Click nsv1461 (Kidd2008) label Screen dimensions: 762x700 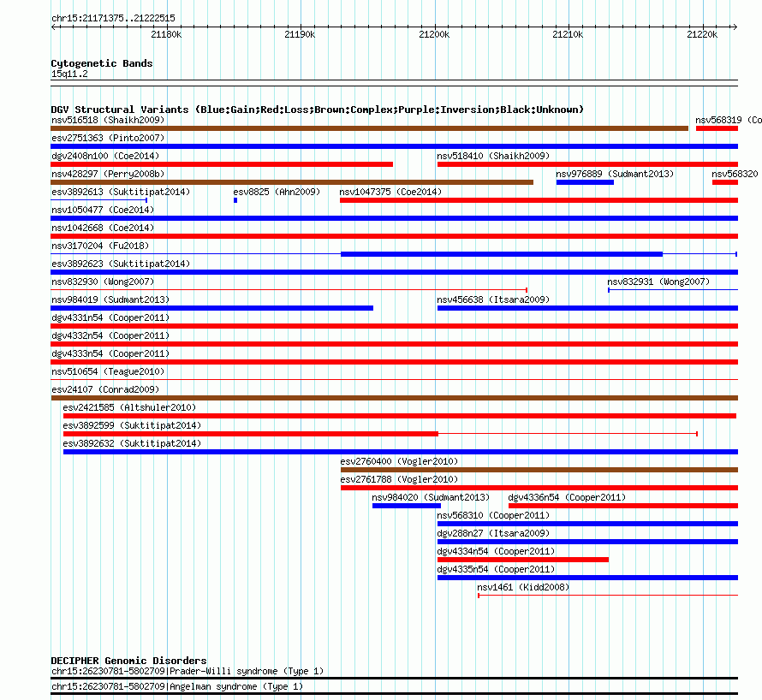[x=523, y=587]
